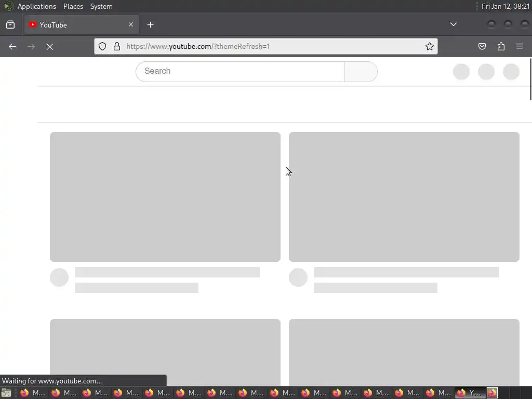Open the Extensions puzzle icon
The height and width of the screenshot is (399, 532).
pos(501,46)
